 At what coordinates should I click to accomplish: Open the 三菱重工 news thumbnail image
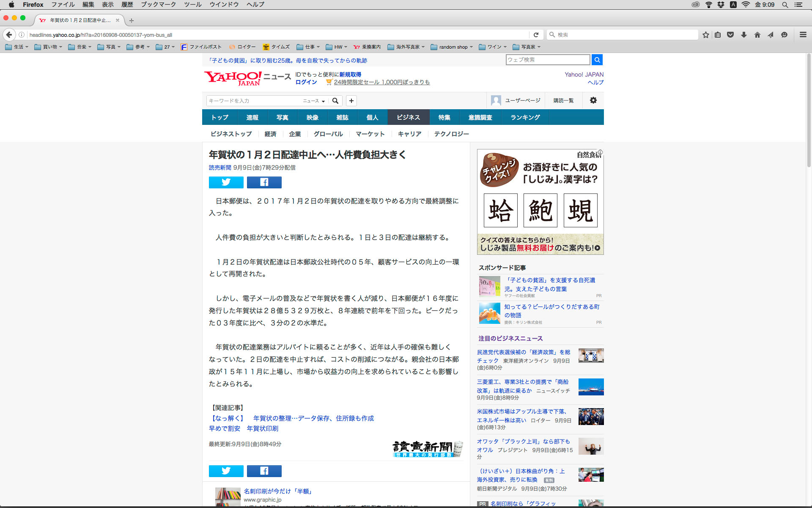(591, 387)
